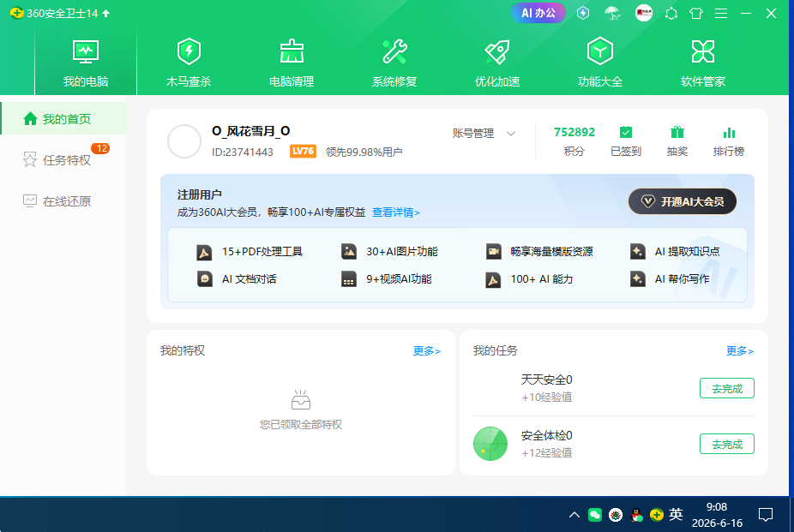Click the plugin puzzle icon in title bar
The image size is (794, 532).
pyautogui.click(x=671, y=14)
